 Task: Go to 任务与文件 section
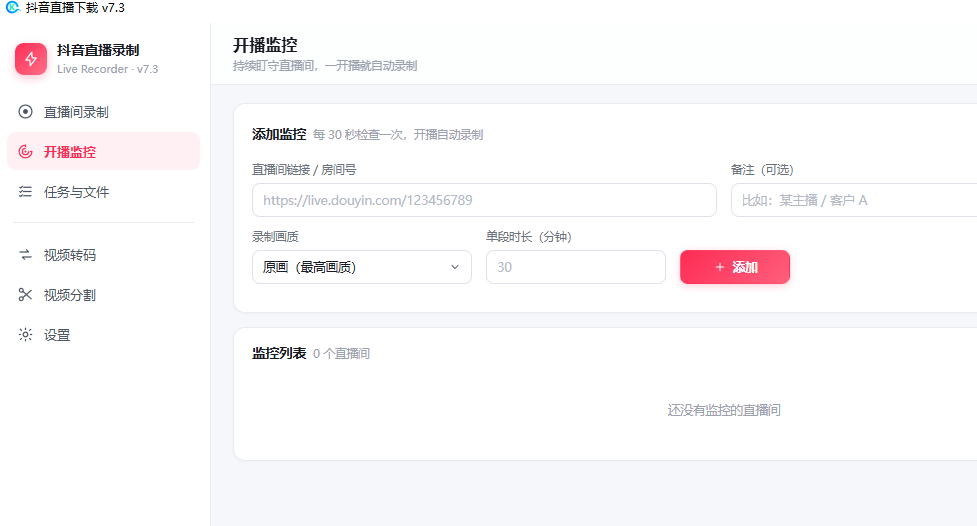103,191
